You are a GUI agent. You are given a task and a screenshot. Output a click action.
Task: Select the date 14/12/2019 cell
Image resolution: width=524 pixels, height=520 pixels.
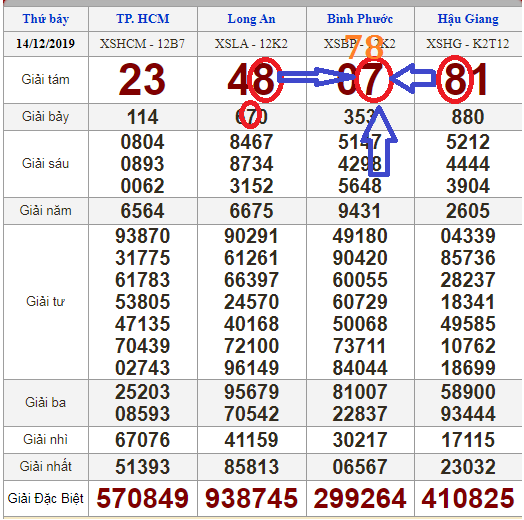tap(46, 44)
